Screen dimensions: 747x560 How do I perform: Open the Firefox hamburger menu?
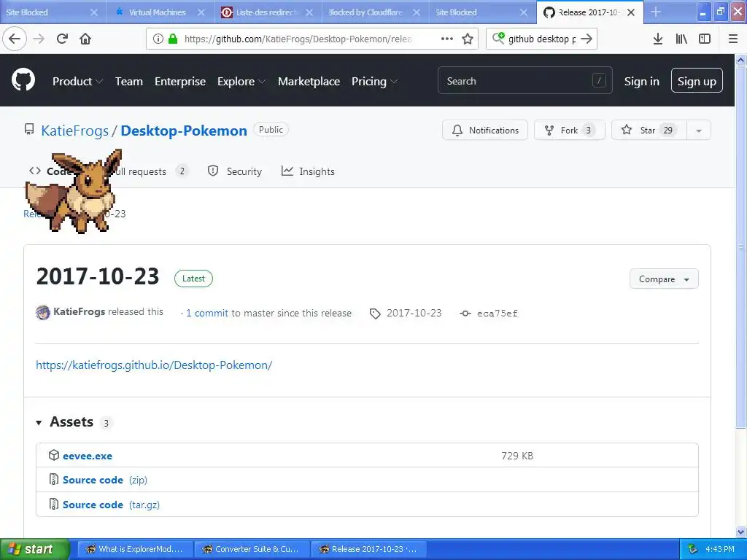pyautogui.click(x=732, y=39)
